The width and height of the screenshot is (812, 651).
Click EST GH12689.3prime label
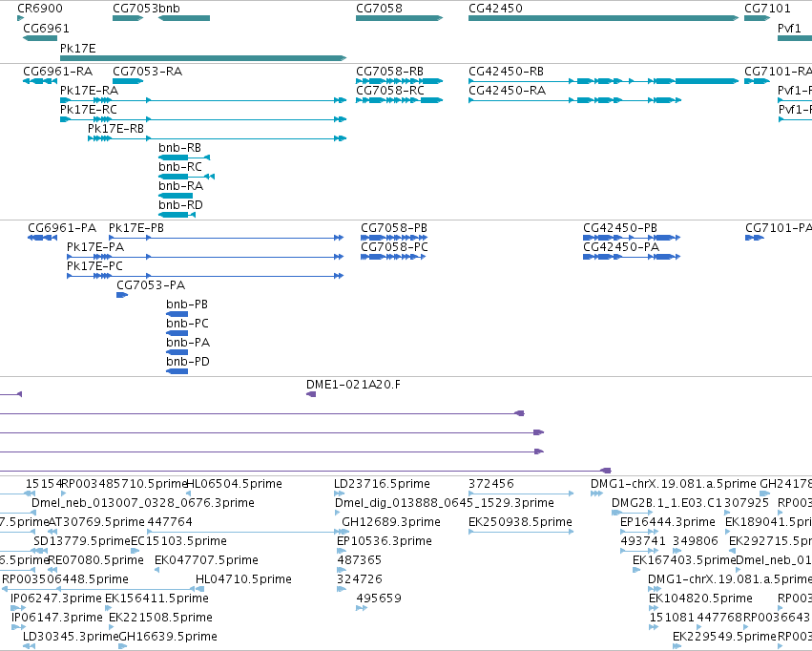[391, 522]
